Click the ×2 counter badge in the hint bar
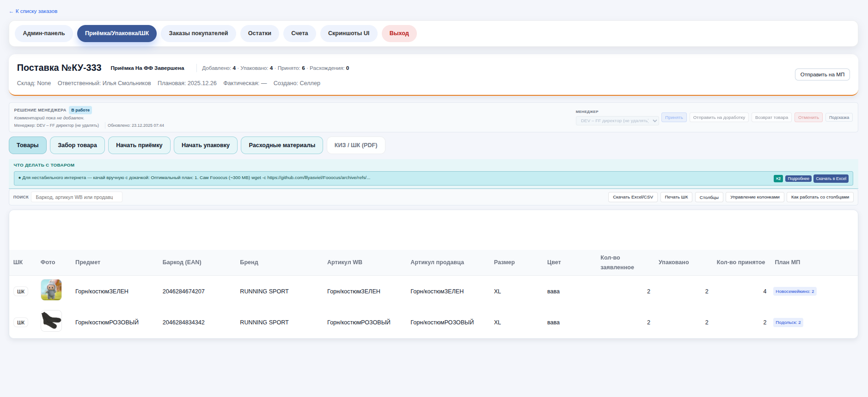 coord(778,179)
